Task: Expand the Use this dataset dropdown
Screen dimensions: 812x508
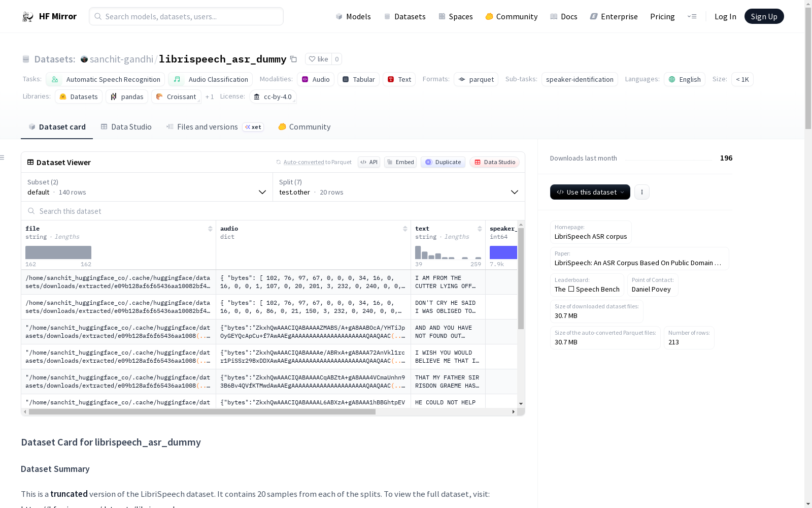Action: [x=590, y=192]
